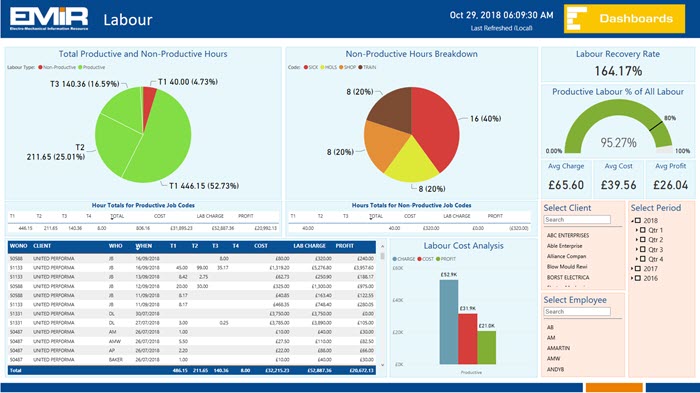The height and width of the screenshot is (393, 700).
Task: Select employee ANDYB
Action: 555,369
